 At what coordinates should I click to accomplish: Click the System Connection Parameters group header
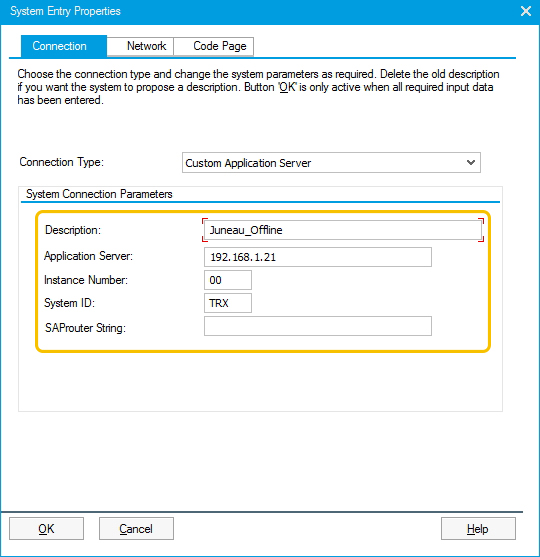(99, 194)
